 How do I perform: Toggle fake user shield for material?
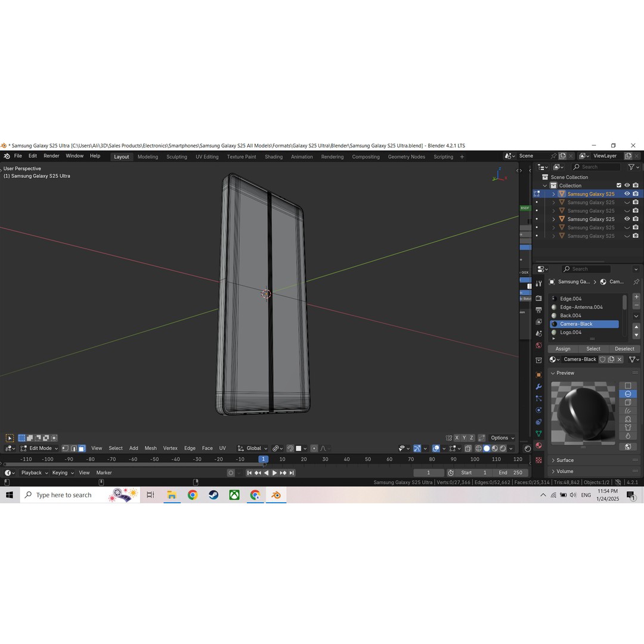(x=602, y=360)
